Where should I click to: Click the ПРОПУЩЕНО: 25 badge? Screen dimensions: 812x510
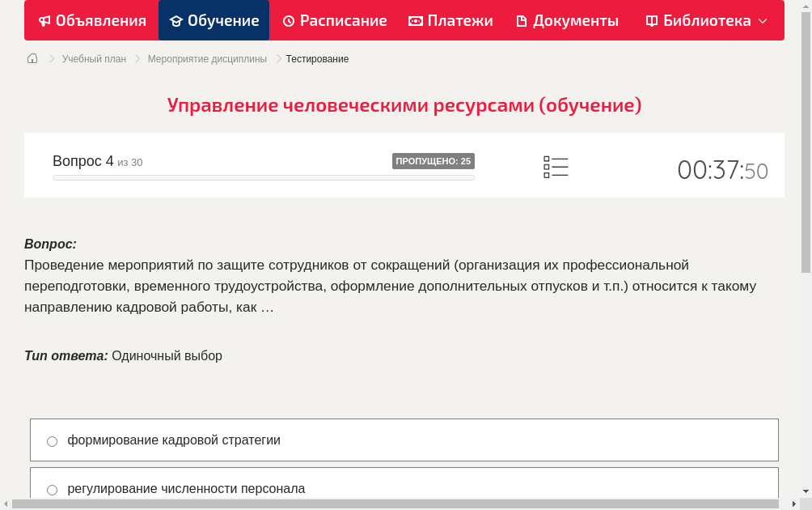pyautogui.click(x=434, y=161)
